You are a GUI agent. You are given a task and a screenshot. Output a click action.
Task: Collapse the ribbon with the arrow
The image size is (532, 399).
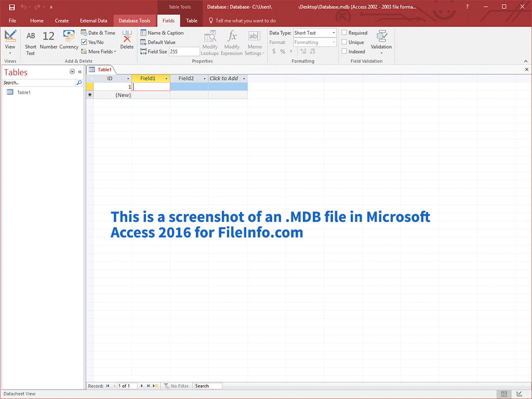[x=526, y=61]
